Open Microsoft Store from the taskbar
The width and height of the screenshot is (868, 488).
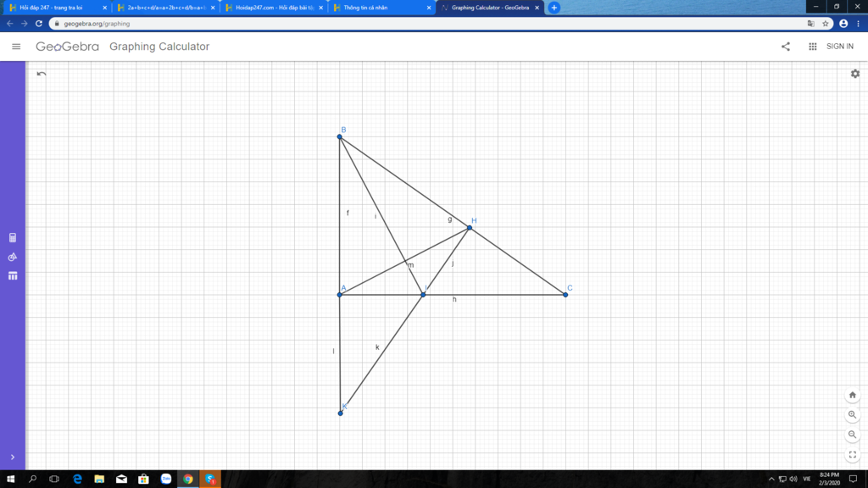143,480
